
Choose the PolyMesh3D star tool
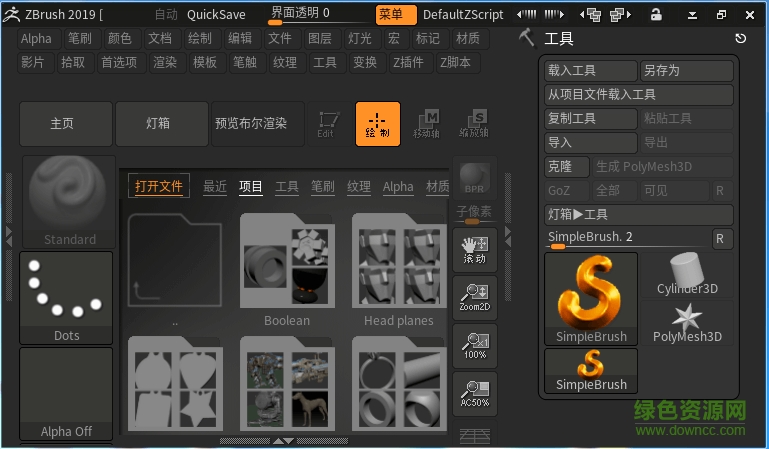pyautogui.click(x=687, y=323)
